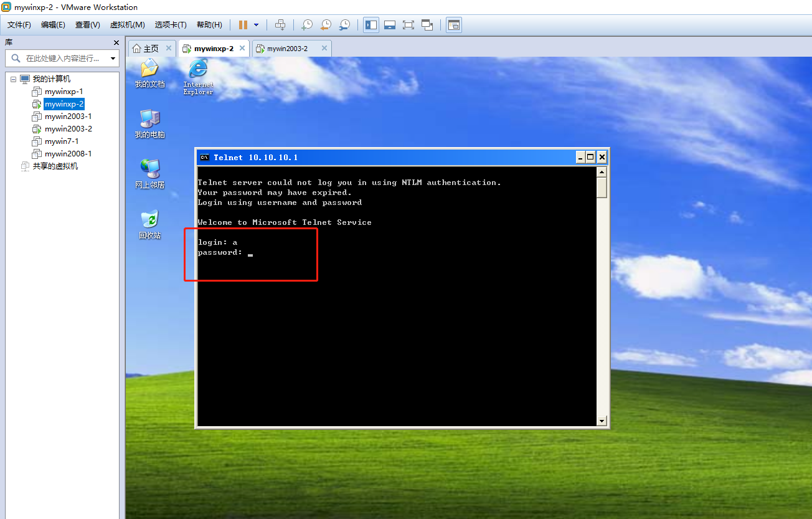This screenshot has width=812, height=519.
Task: Send Ctrl+Alt+Del to the guest
Action: point(280,25)
